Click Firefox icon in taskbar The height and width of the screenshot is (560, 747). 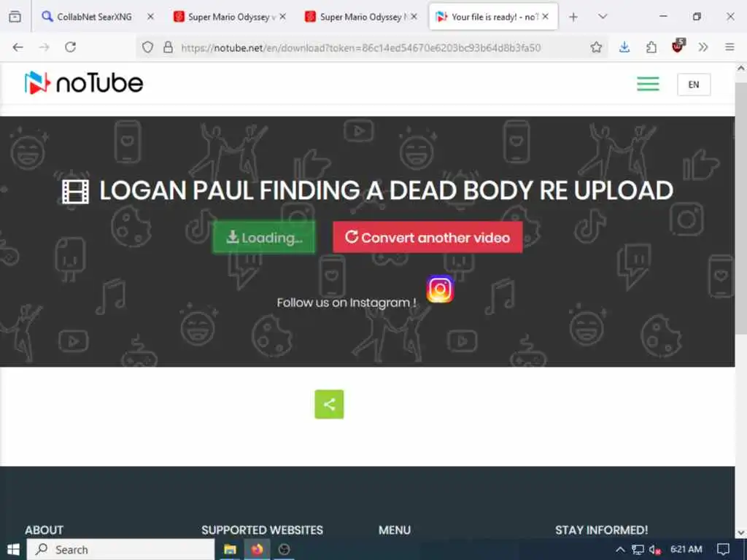[258, 550]
